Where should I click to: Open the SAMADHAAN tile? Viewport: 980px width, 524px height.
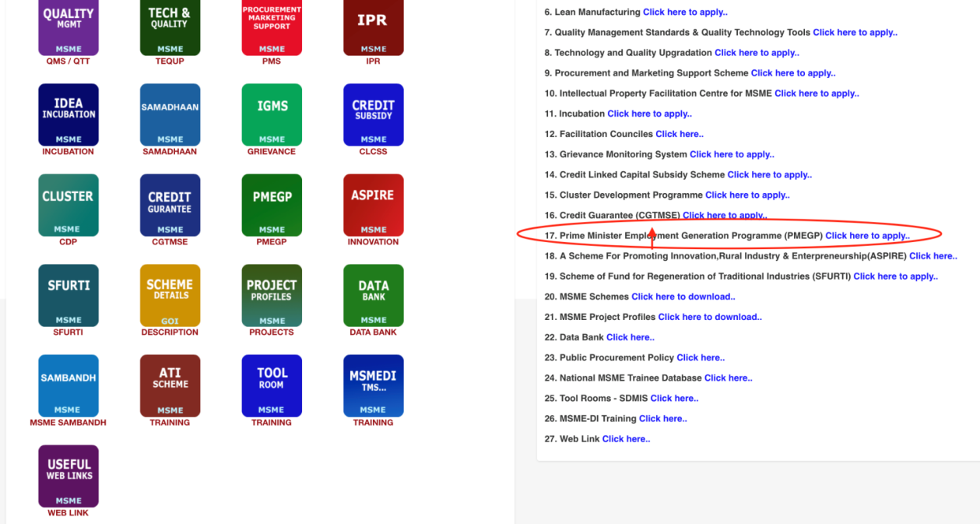click(x=170, y=115)
